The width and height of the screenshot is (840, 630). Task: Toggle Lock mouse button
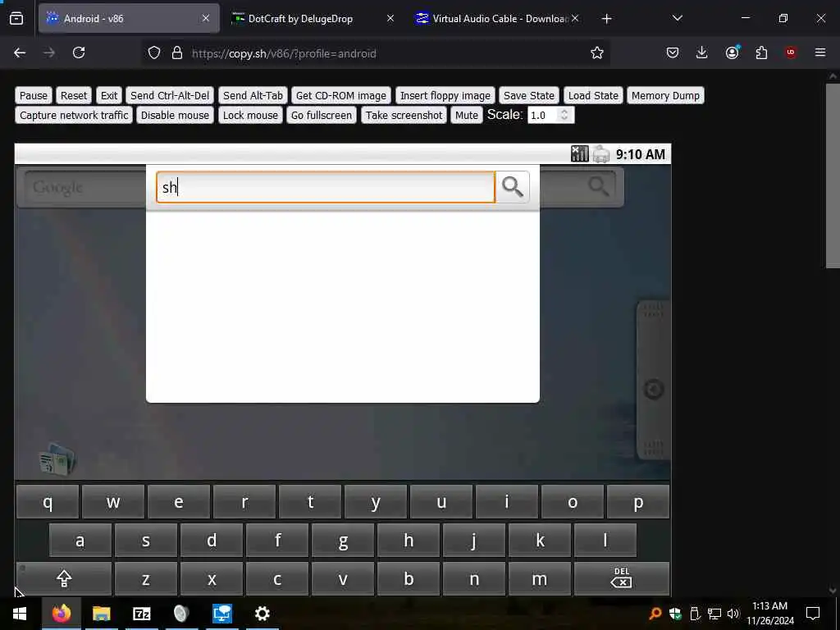pyautogui.click(x=250, y=115)
